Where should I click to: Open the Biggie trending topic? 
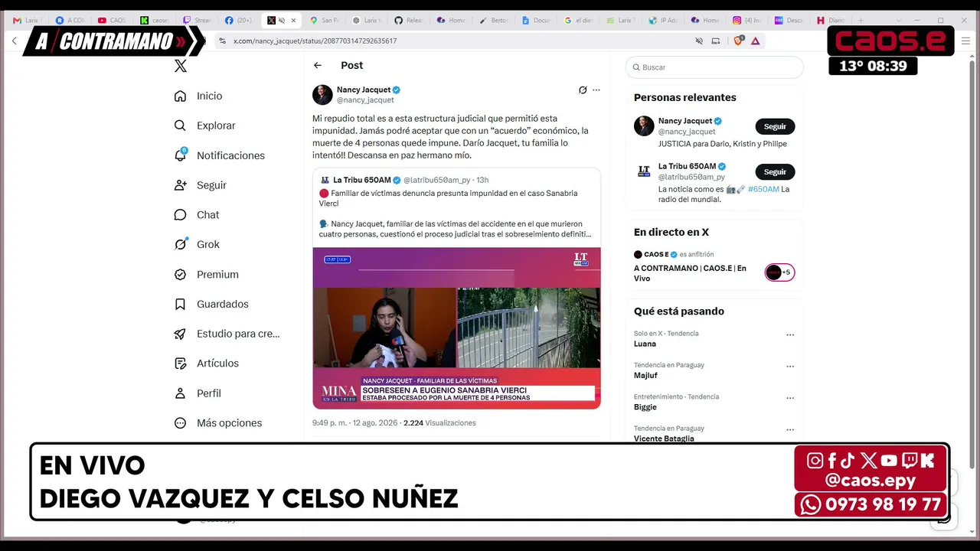(x=645, y=407)
